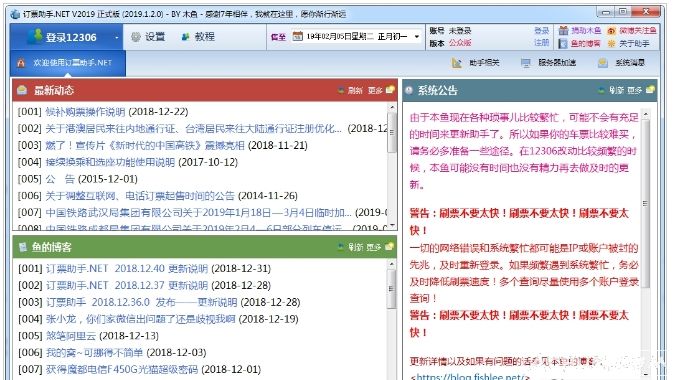The height and width of the screenshot is (380, 674).
Task: Open blog post 煞笔阿里云
Action: [x=71, y=336]
